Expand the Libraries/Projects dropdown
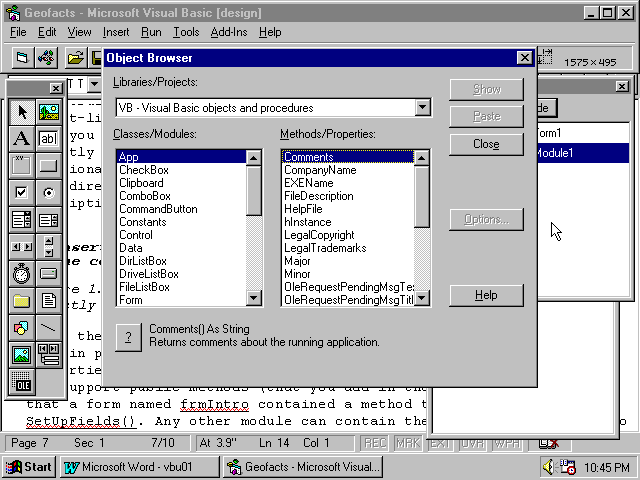The height and width of the screenshot is (480, 640). (x=422, y=108)
